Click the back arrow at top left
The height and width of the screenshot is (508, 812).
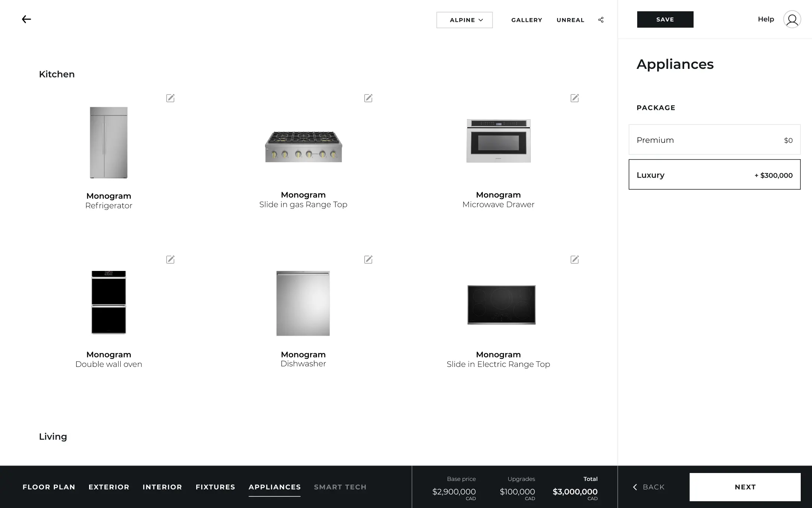[x=26, y=19]
